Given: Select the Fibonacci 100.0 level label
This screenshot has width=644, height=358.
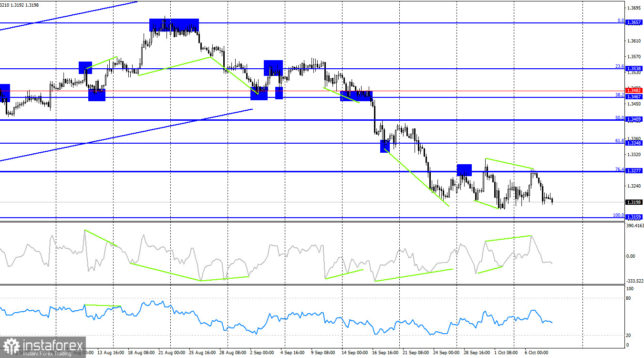Looking at the screenshot, I should point(619,215).
